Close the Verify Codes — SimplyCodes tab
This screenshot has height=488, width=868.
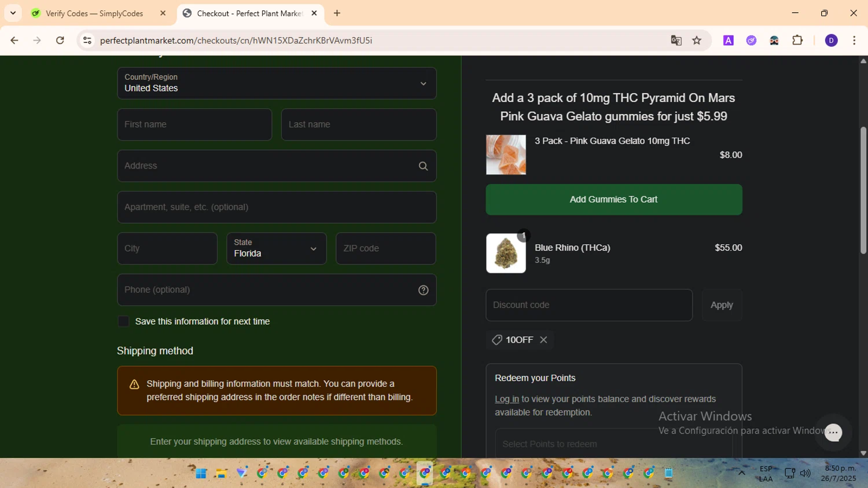[x=163, y=13]
